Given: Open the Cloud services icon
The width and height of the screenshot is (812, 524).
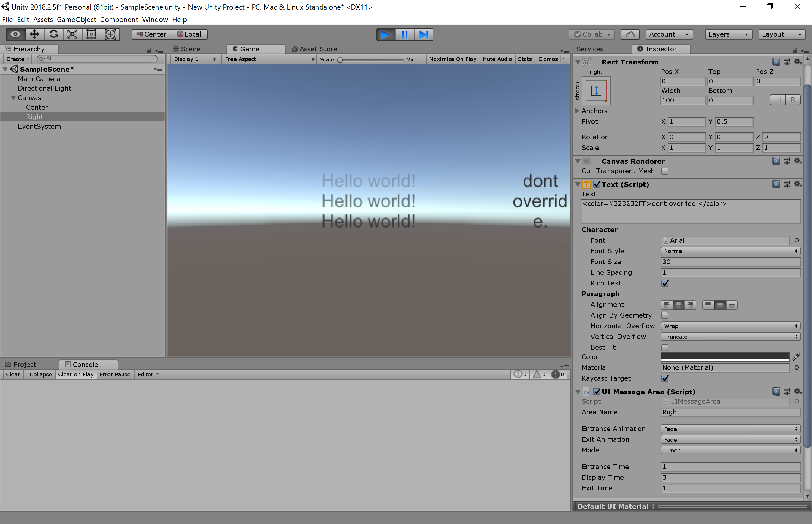Looking at the screenshot, I should click(630, 34).
